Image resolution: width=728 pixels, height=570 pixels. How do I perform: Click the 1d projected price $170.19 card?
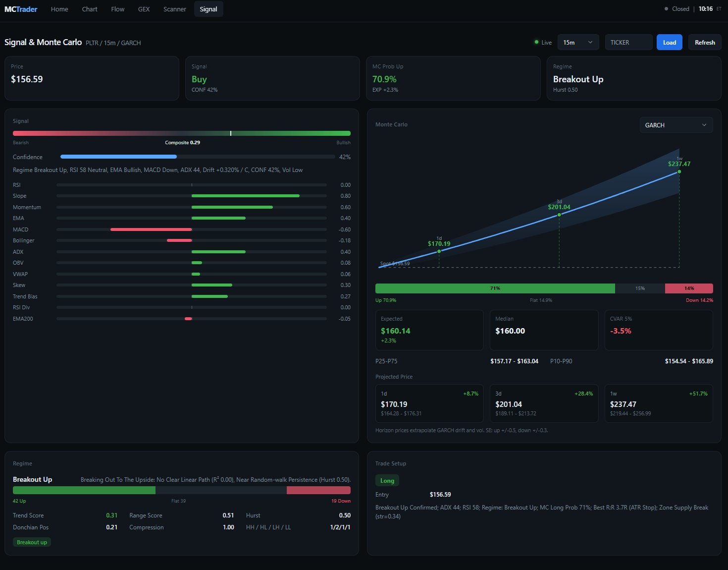429,403
